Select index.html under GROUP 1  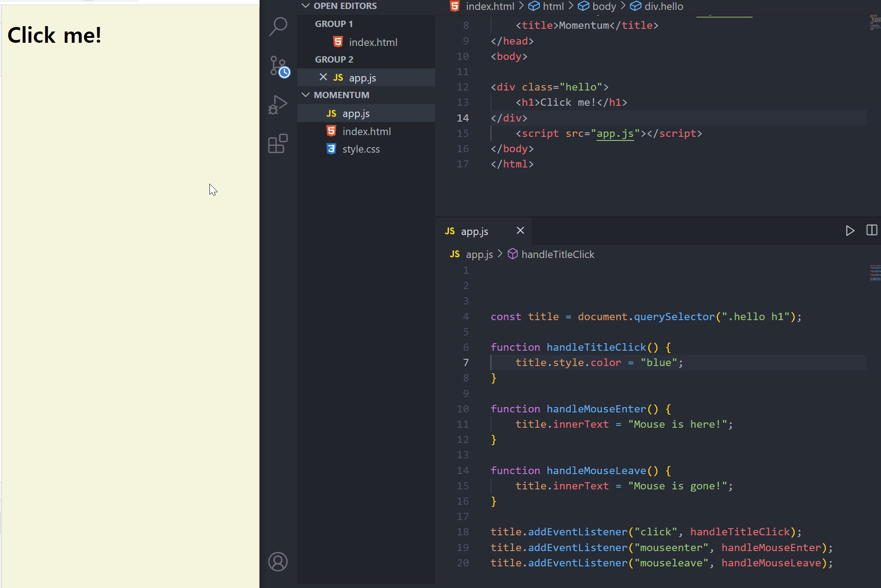pyautogui.click(x=373, y=42)
